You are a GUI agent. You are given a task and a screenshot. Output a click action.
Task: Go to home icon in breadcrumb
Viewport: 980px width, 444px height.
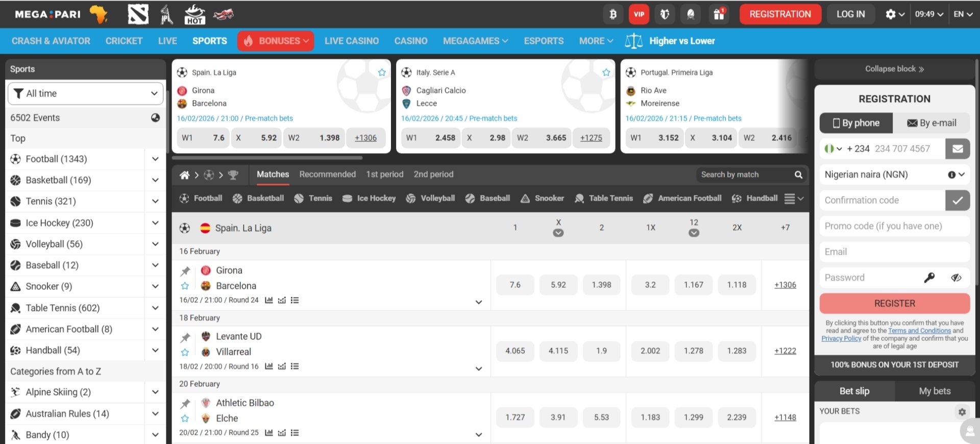click(185, 175)
